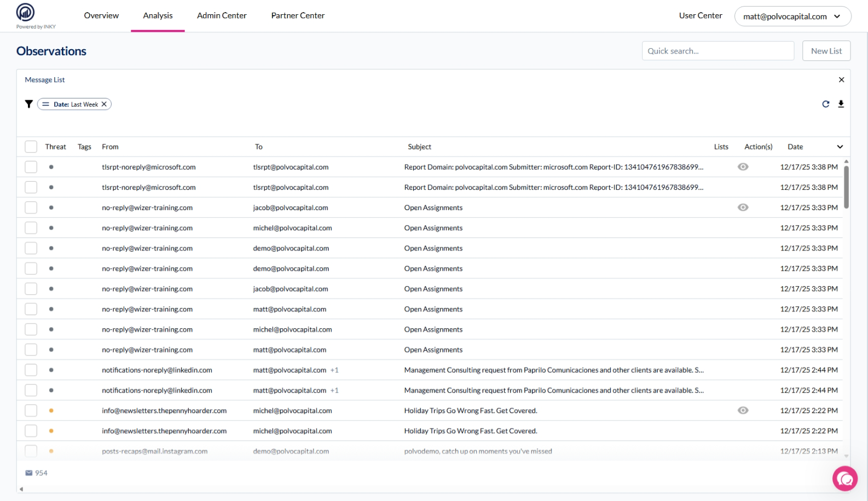Click the New List button
This screenshot has width=868, height=501.
click(x=826, y=51)
